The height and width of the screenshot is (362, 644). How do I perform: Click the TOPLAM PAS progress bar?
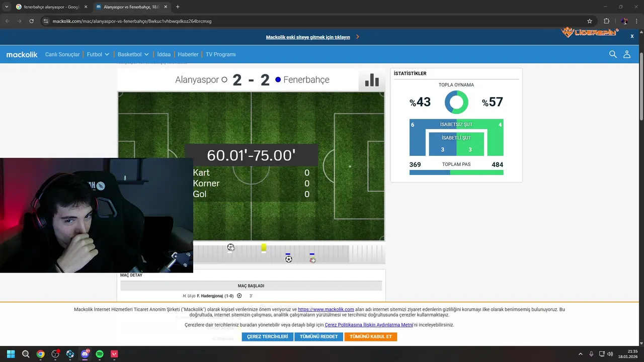(456, 172)
